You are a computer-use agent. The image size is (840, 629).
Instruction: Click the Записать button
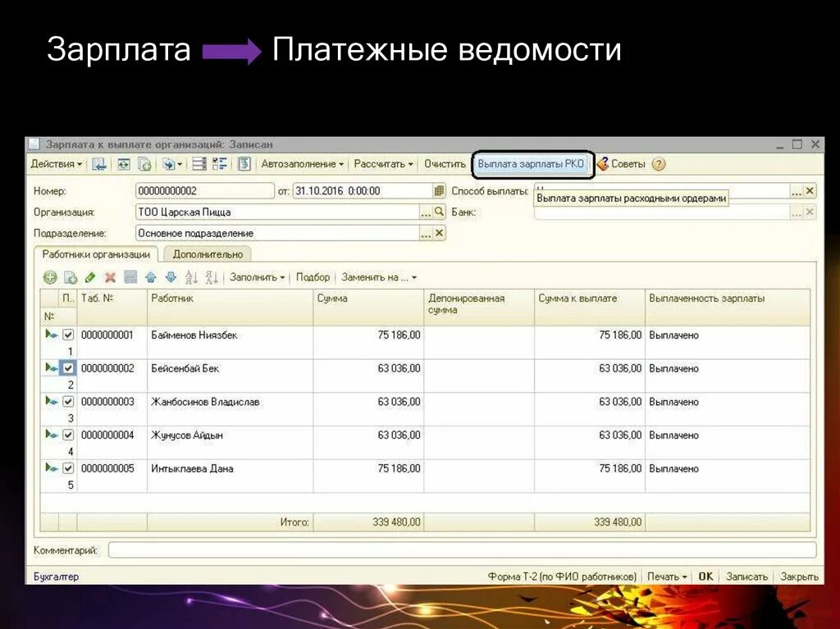[746, 577]
